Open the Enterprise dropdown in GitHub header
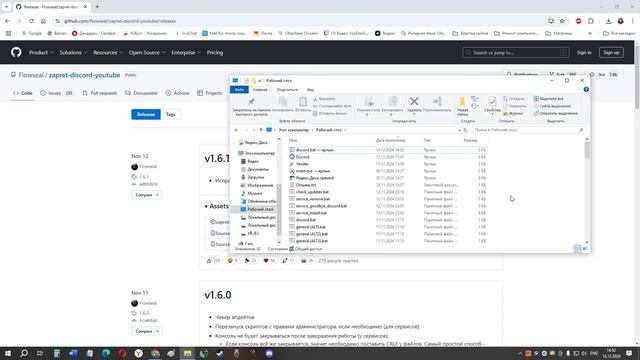Image resolution: width=640 pixels, height=360 pixels. click(x=186, y=52)
